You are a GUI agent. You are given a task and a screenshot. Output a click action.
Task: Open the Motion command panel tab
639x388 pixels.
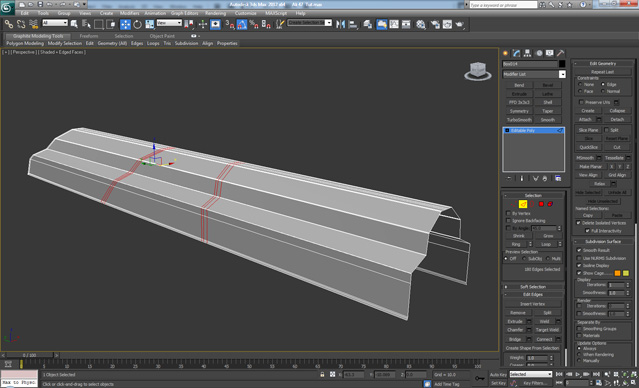tap(539, 53)
